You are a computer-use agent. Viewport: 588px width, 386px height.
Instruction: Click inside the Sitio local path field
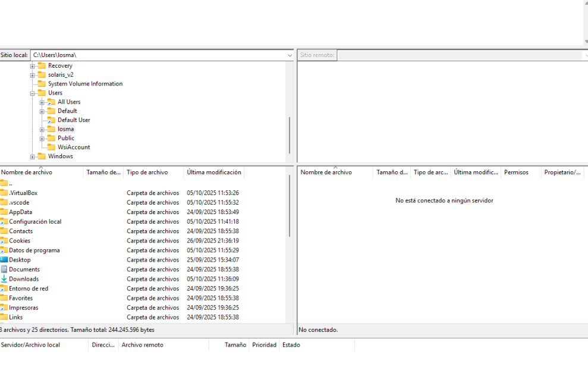pos(155,55)
